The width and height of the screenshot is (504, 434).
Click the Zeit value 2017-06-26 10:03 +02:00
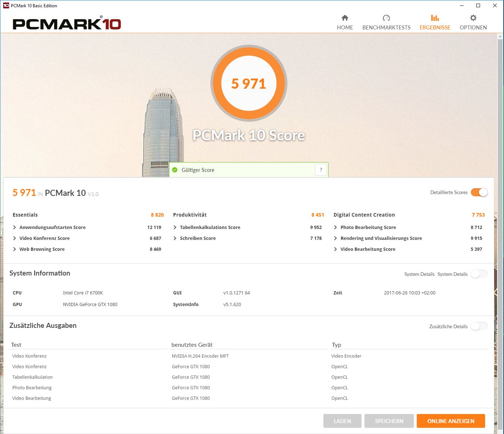point(410,293)
